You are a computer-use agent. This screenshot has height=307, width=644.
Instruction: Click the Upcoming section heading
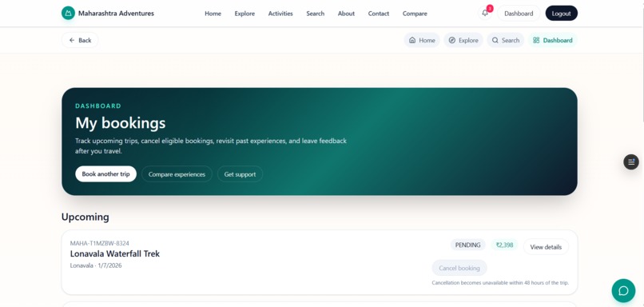point(85,217)
